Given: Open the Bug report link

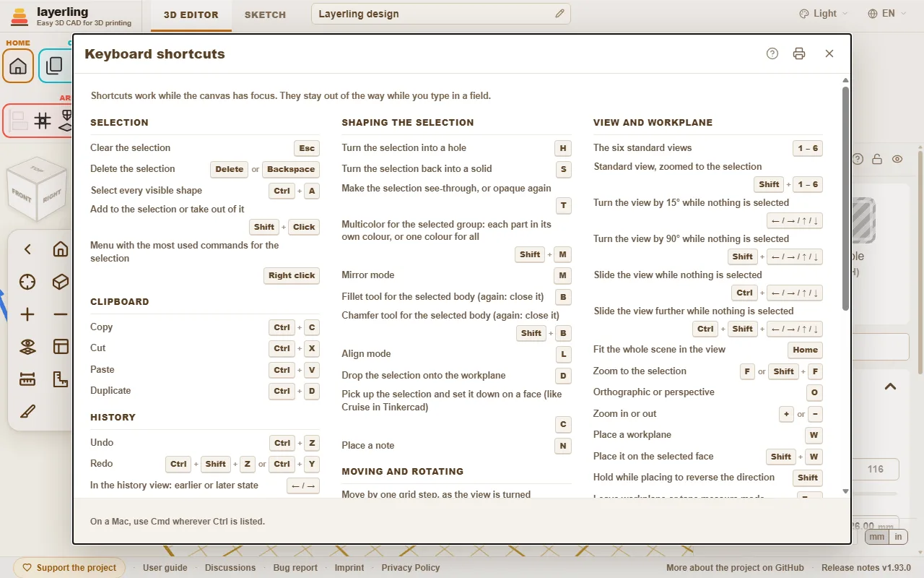Looking at the screenshot, I should click(295, 568).
